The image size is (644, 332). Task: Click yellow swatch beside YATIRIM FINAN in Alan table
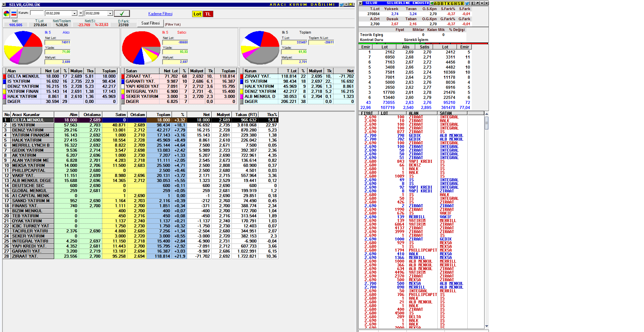pos(4,91)
